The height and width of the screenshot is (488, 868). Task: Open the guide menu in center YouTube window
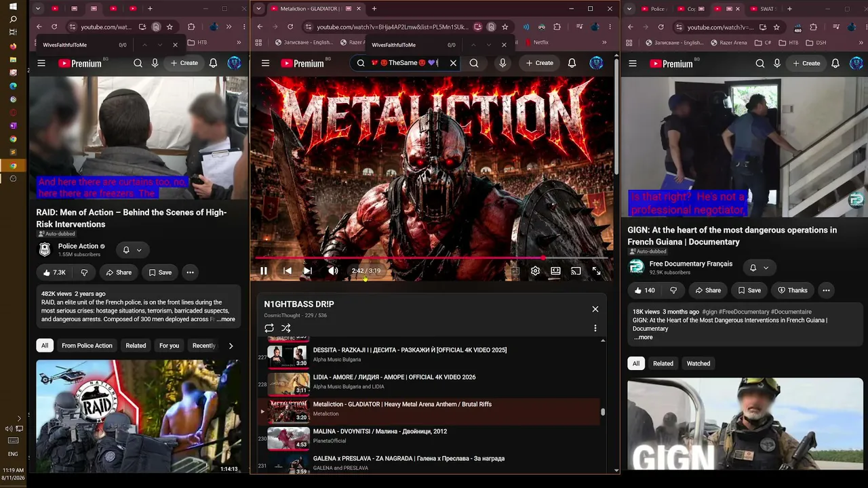click(266, 63)
